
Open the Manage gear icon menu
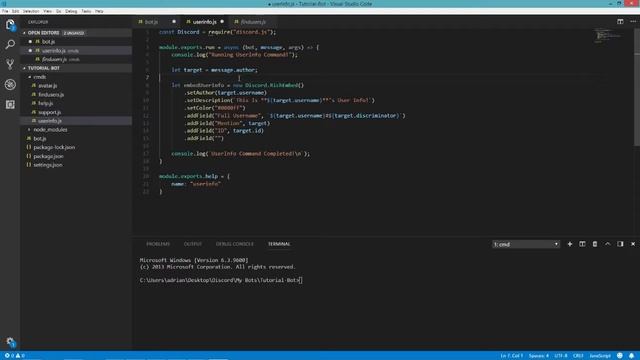coord(10,342)
